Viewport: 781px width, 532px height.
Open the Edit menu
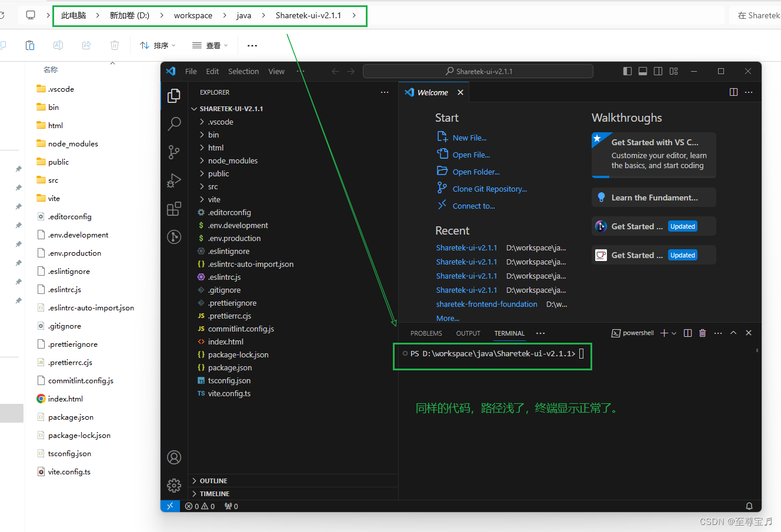coord(212,71)
